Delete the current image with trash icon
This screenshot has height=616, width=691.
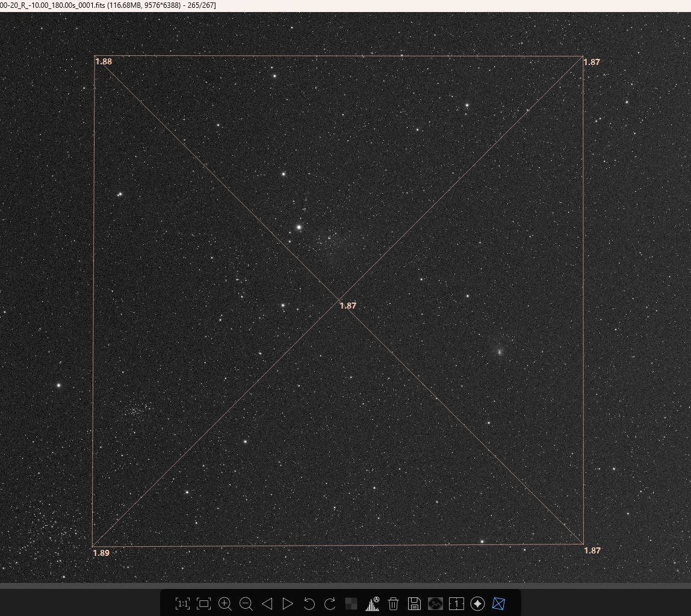(x=394, y=603)
